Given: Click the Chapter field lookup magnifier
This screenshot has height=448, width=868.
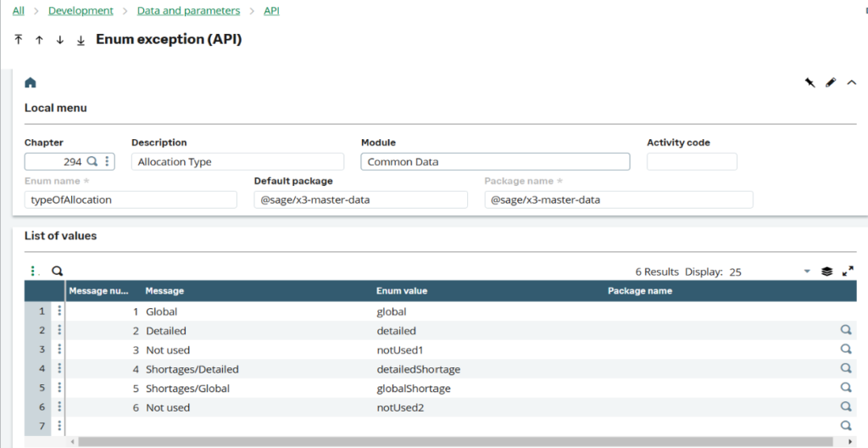Looking at the screenshot, I should pyautogui.click(x=92, y=161).
